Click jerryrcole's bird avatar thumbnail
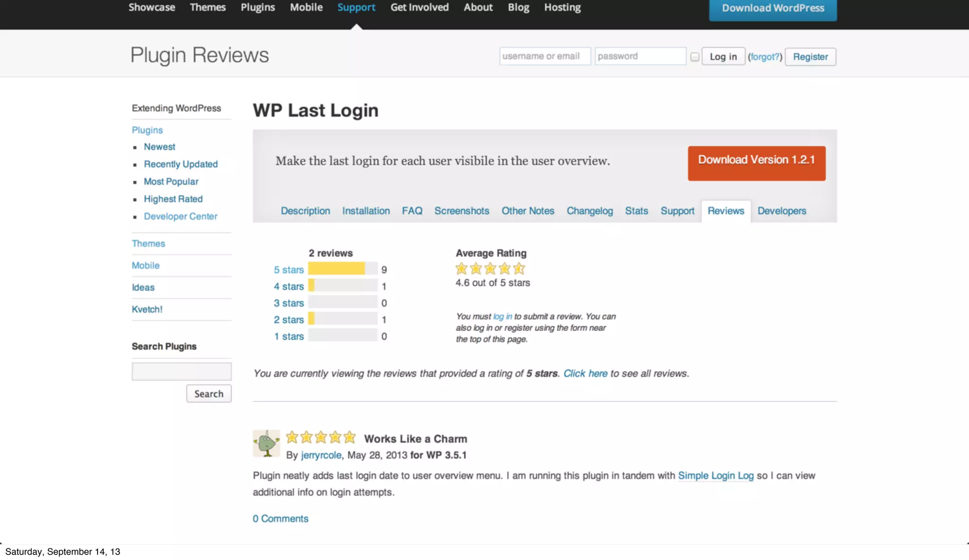 266,444
